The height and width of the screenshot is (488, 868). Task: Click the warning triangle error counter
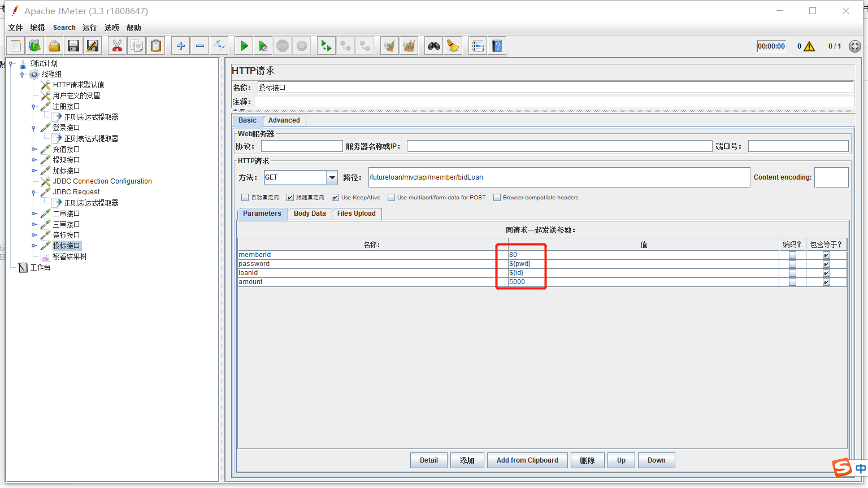(x=809, y=46)
